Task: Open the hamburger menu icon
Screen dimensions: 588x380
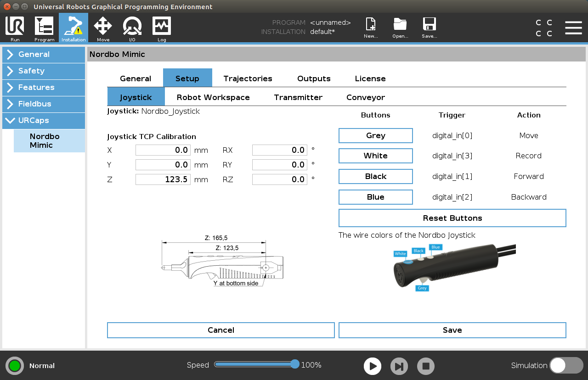Action: 573,28
